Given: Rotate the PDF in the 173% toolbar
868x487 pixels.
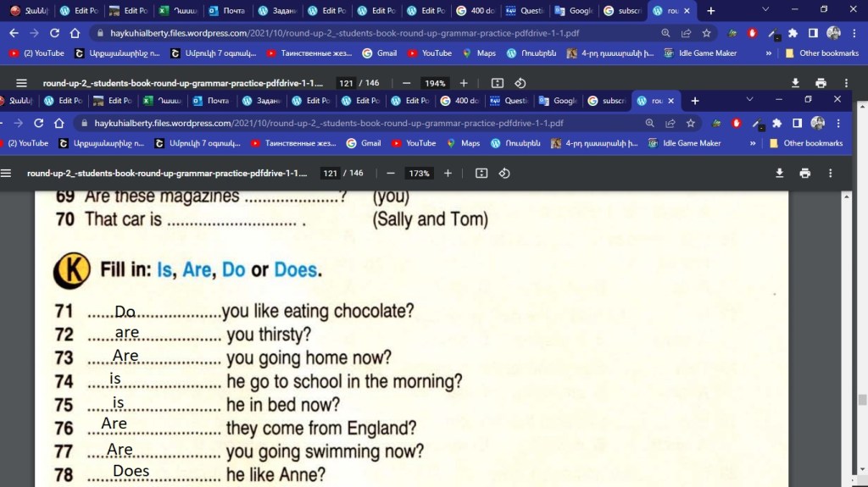Looking at the screenshot, I should 504,173.
